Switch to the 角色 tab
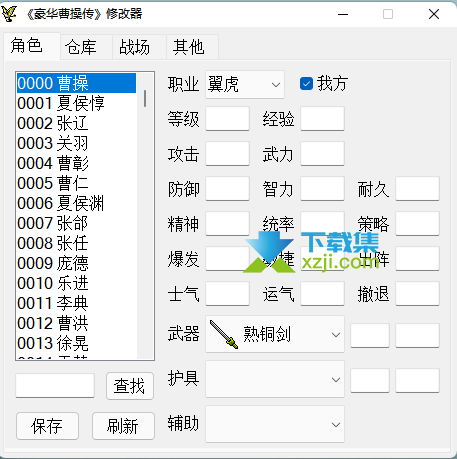Screen dimensions: 457x459 tap(32, 46)
